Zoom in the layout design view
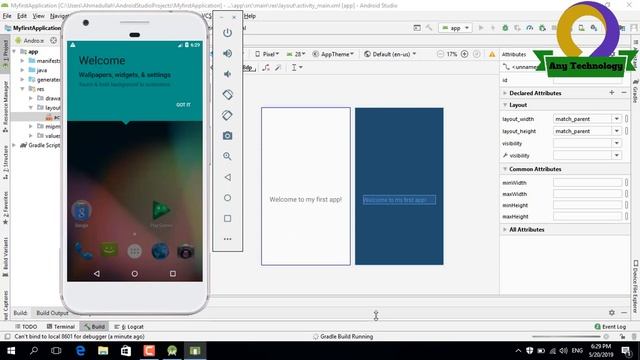 (x=464, y=54)
